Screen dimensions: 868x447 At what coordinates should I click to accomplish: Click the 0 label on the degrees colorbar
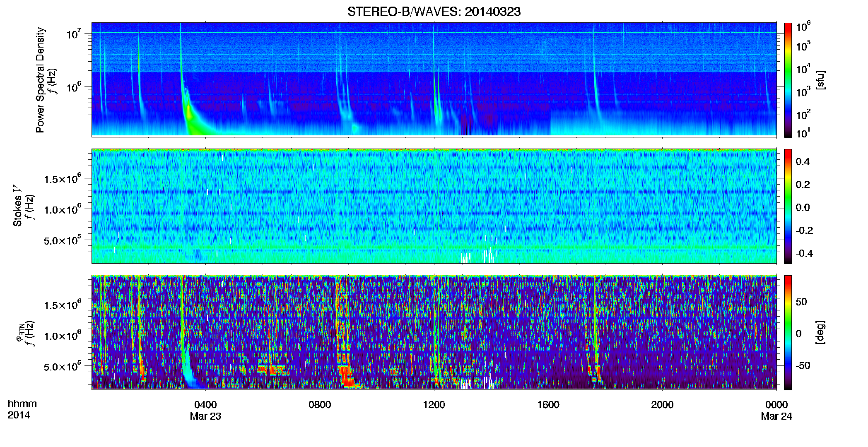799,334
